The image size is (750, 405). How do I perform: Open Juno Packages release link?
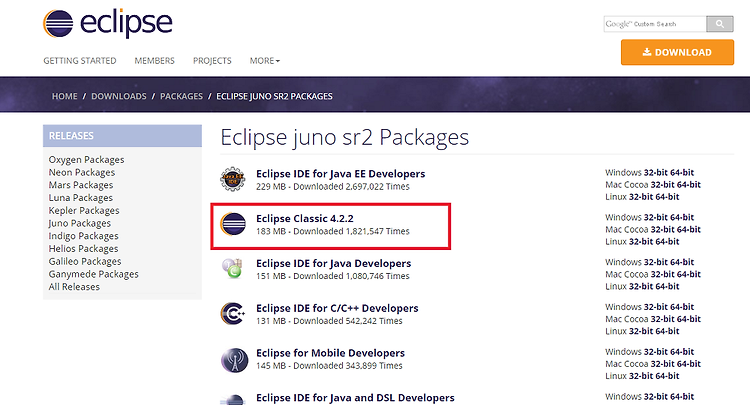coord(79,223)
